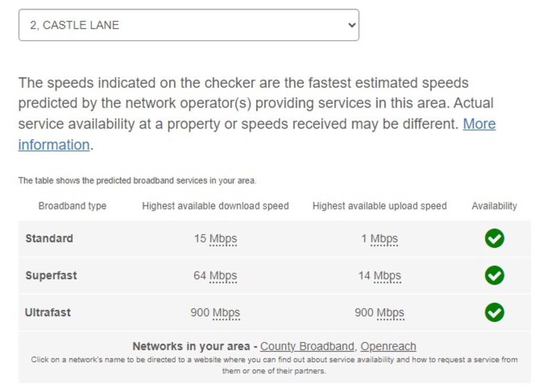Image resolution: width=539 pixels, height=392 pixels.
Task: Open the Openreach network link
Action: [x=388, y=346]
